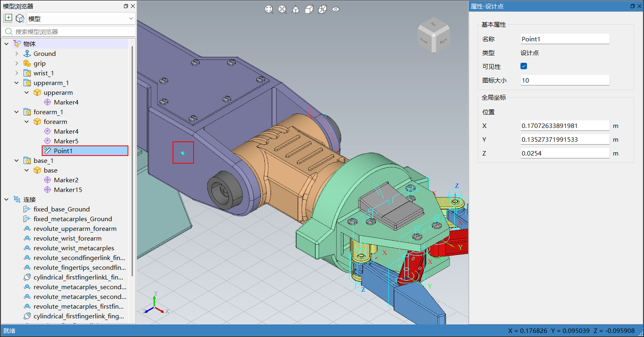Image resolution: width=644 pixels, height=337 pixels.
Task: Click the Ground anchor icon in tree
Action: [27, 53]
